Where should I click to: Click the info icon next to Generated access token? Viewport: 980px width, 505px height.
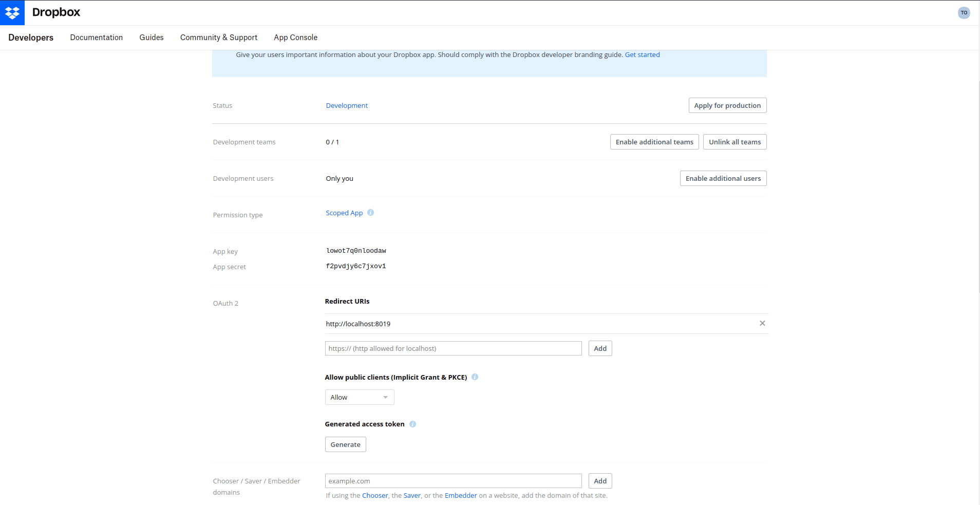(413, 424)
